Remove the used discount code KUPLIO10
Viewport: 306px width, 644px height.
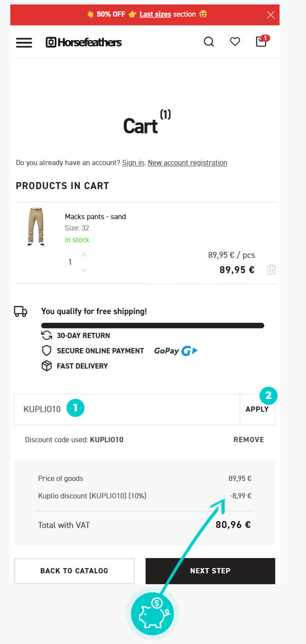pos(249,440)
